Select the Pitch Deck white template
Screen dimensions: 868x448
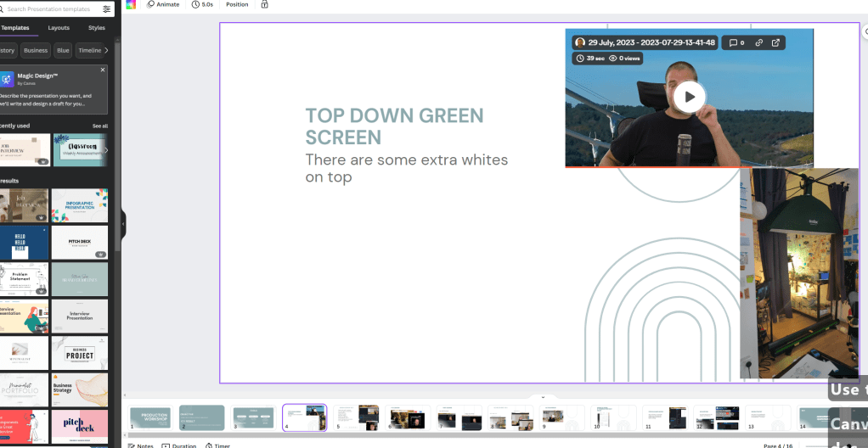[80, 243]
